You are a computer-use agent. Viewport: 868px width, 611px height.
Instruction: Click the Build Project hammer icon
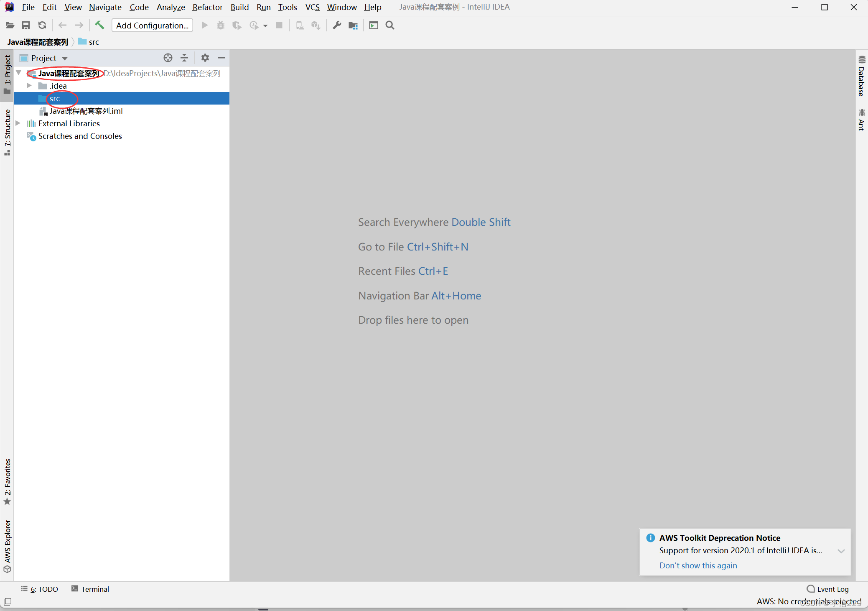[99, 25]
